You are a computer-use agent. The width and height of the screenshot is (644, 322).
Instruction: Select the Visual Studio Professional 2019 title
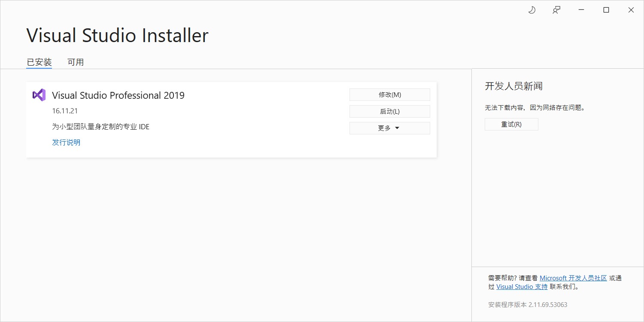pos(118,95)
